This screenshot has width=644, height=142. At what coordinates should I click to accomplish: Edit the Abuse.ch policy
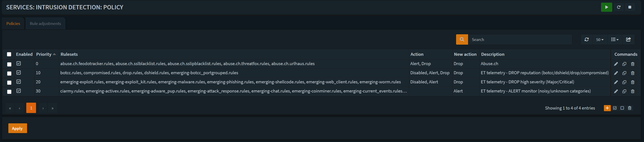pyautogui.click(x=616, y=64)
